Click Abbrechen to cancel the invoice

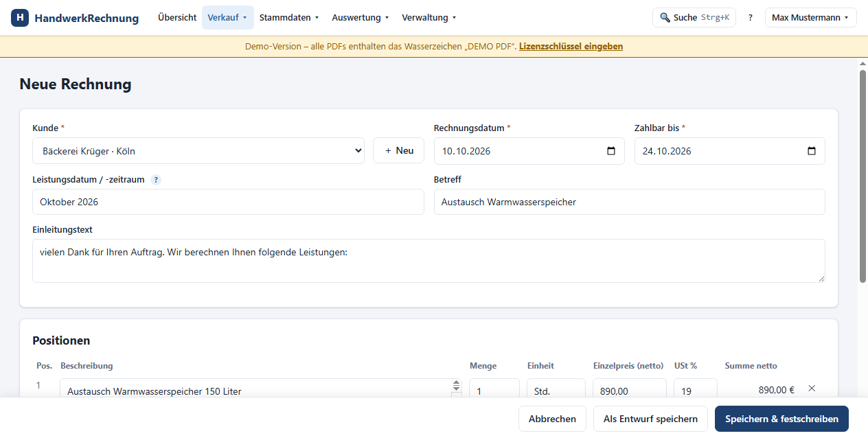552,419
